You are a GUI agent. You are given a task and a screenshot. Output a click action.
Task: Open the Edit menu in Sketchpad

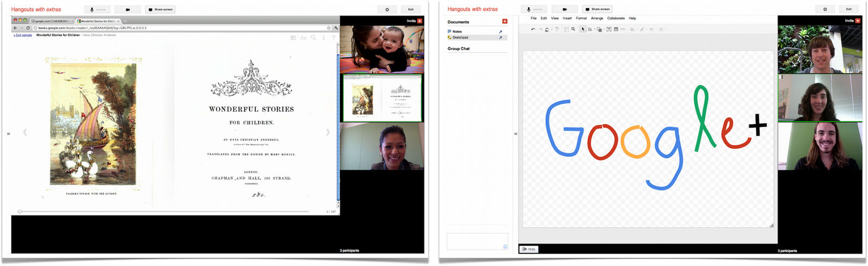click(x=544, y=18)
